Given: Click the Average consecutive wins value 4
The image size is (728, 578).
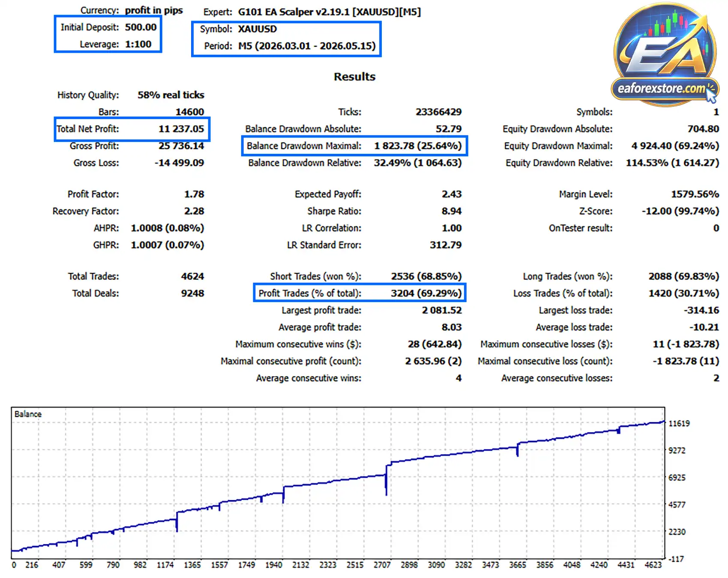Looking at the screenshot, I should click(x=458, y=378).
